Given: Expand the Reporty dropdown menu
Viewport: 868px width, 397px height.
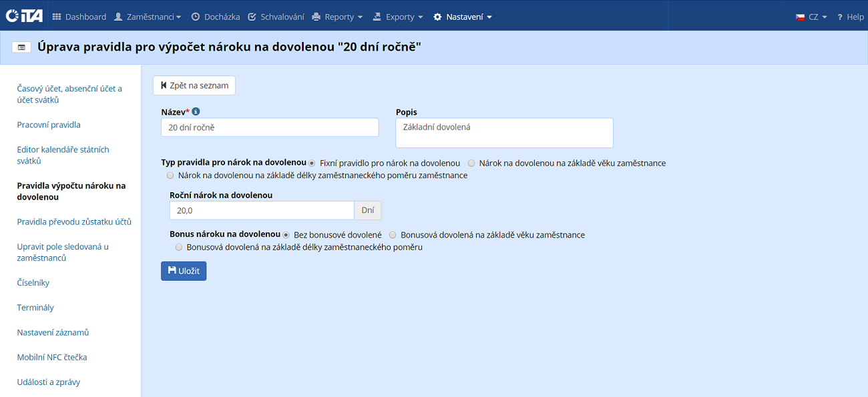Looking at the screenshot, I should tap(337, 17).
